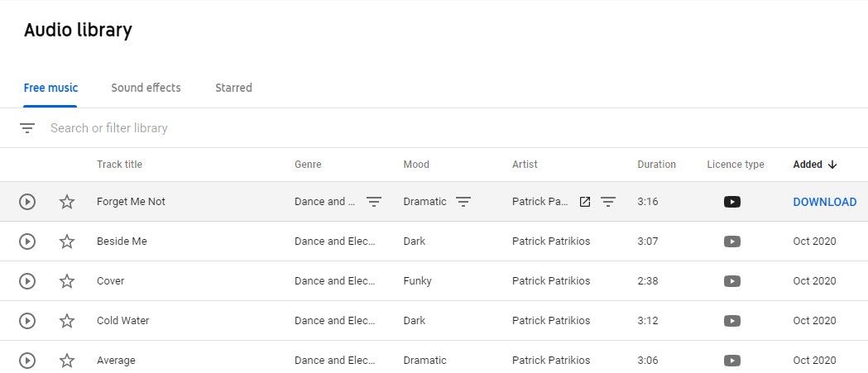Open the library filter icon
868x373 pixels.
[27, 128]
